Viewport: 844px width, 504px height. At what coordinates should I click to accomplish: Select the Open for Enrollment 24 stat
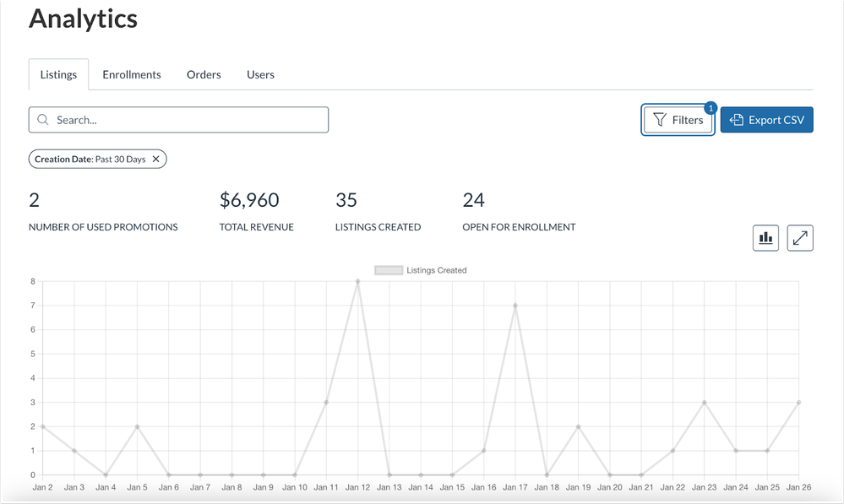coord(473,201)
